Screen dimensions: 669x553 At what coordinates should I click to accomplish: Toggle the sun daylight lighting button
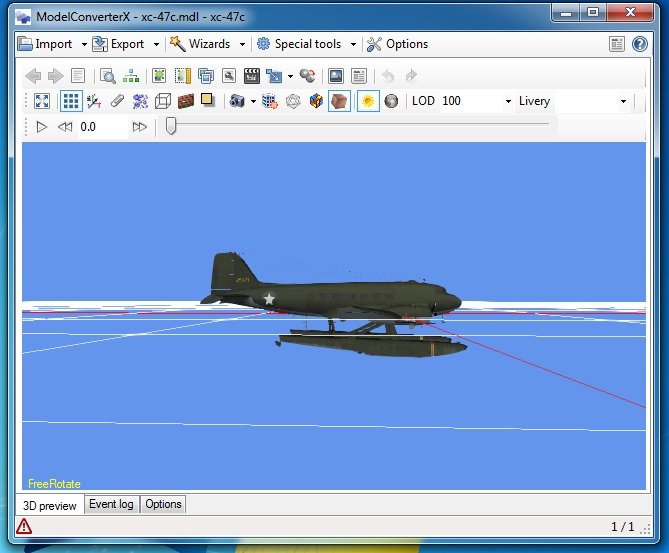[368, 101]
